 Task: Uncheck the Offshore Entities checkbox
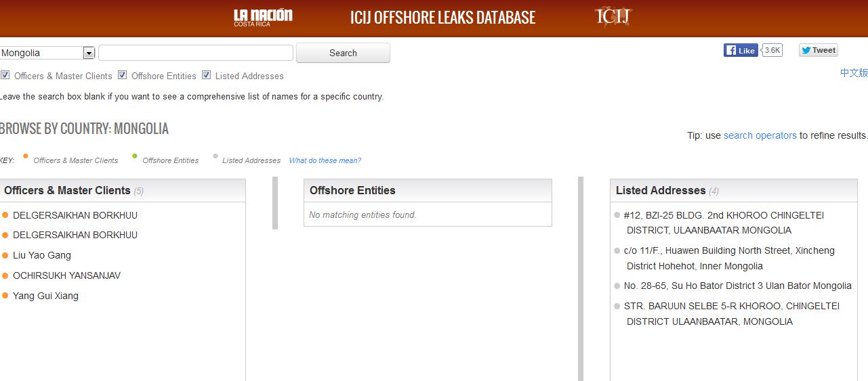pos(123,75)
